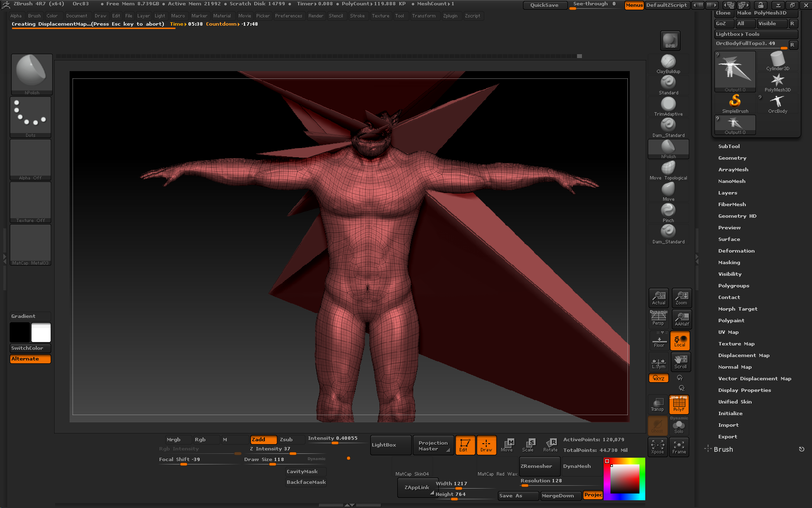The image size is (812, 508).
Task: Click the LightBox button
Action: pos(391,445)
